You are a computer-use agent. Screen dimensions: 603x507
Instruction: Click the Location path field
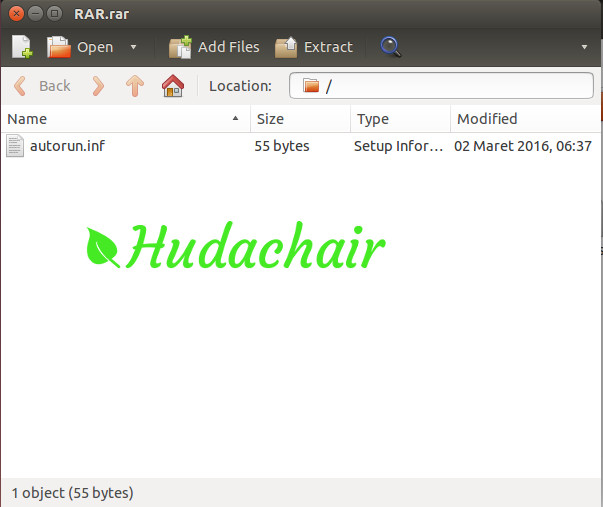tap(441, 85)
